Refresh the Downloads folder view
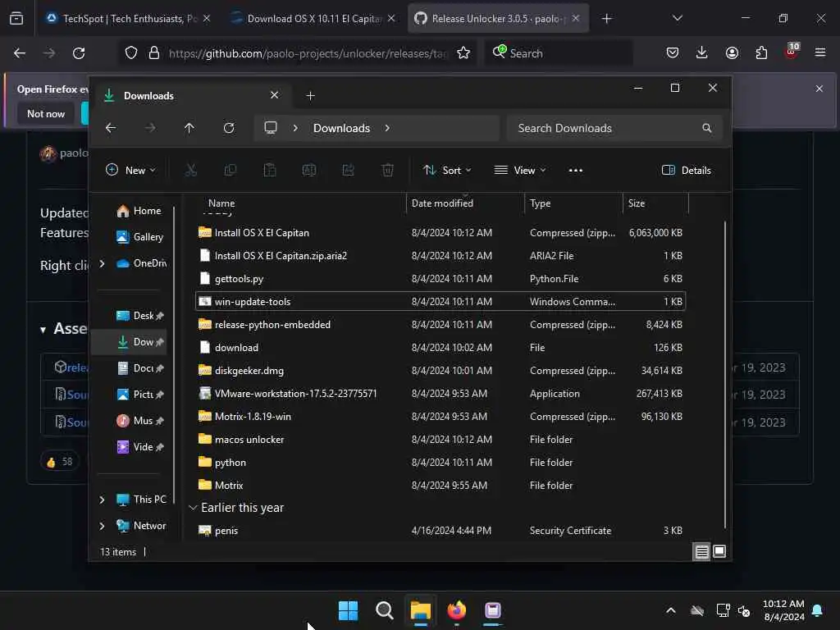The image size is (840, 630). (x=229, y=128)
